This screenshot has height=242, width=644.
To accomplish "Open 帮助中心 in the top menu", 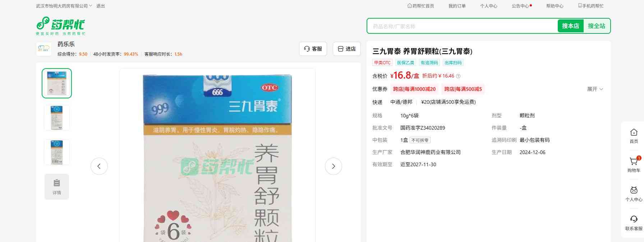I will [x=555, y=6].
